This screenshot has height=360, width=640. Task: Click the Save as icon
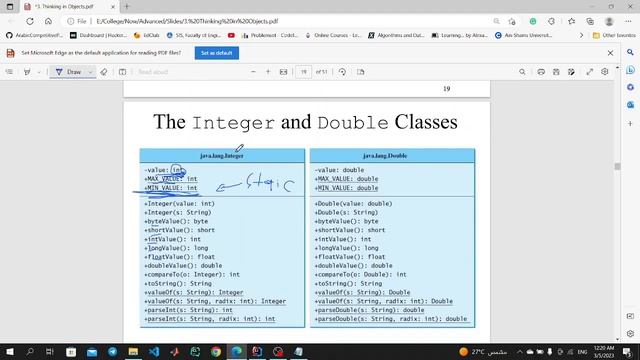click(x=571, y=72)
